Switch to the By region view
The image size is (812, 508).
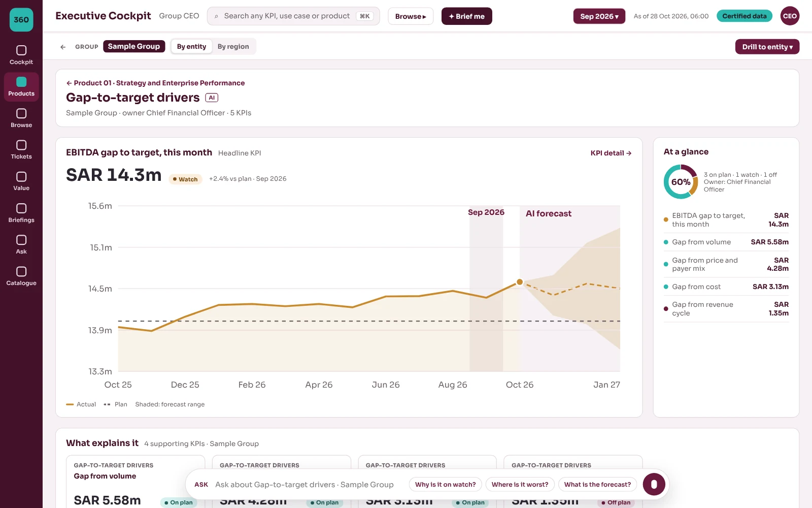tap(233, 47)
